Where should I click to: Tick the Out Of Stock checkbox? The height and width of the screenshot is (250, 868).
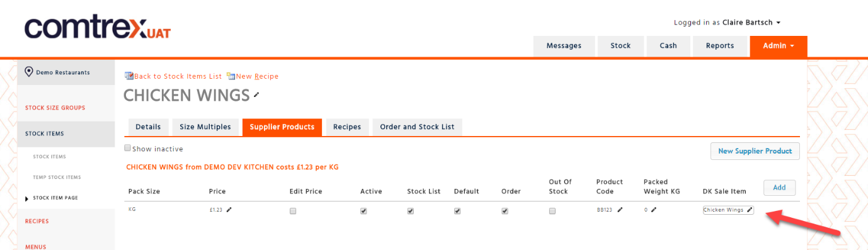point(552,211)
